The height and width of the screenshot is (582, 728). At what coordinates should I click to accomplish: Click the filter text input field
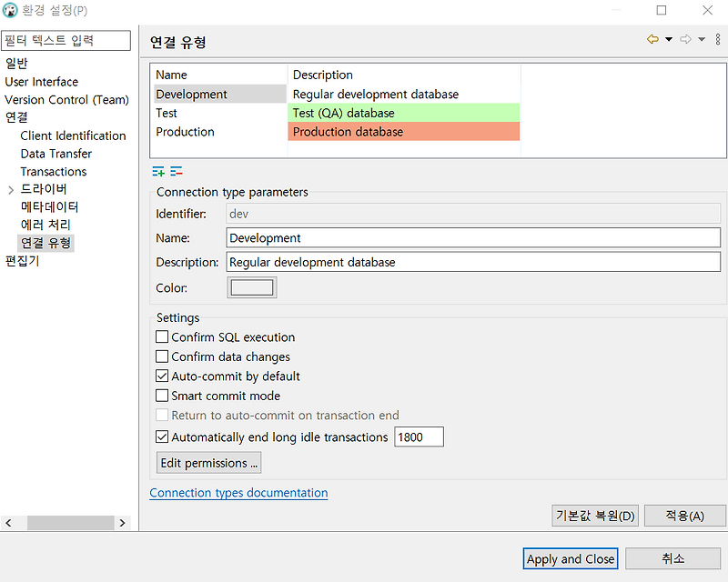coord(66,40)
